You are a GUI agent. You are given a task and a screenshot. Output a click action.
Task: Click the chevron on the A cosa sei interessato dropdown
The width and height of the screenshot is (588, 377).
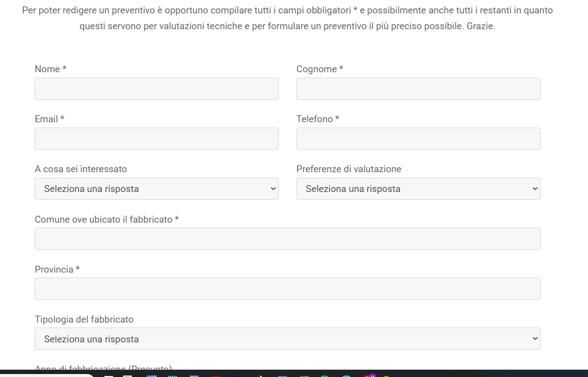pyautogui.click(x=272, y=188)
